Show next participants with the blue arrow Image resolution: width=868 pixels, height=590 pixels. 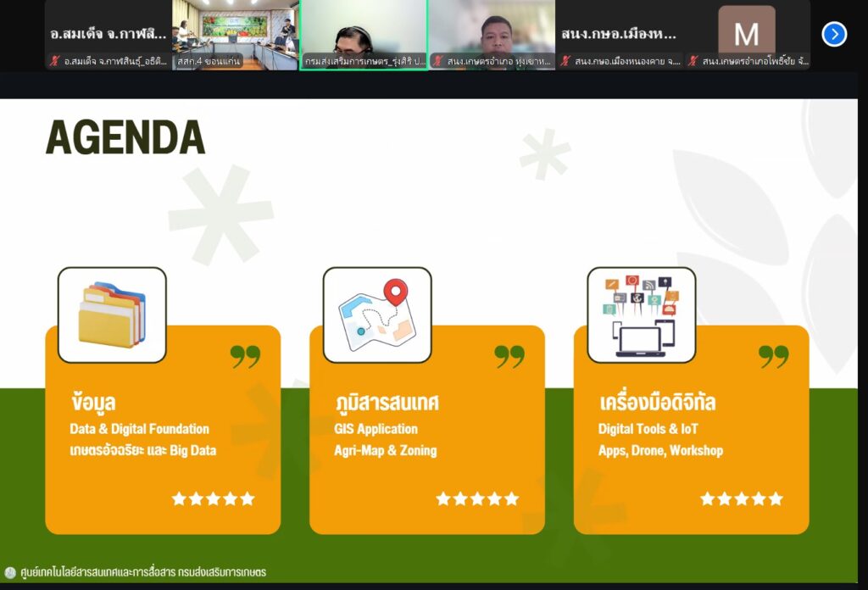(834, 34)
